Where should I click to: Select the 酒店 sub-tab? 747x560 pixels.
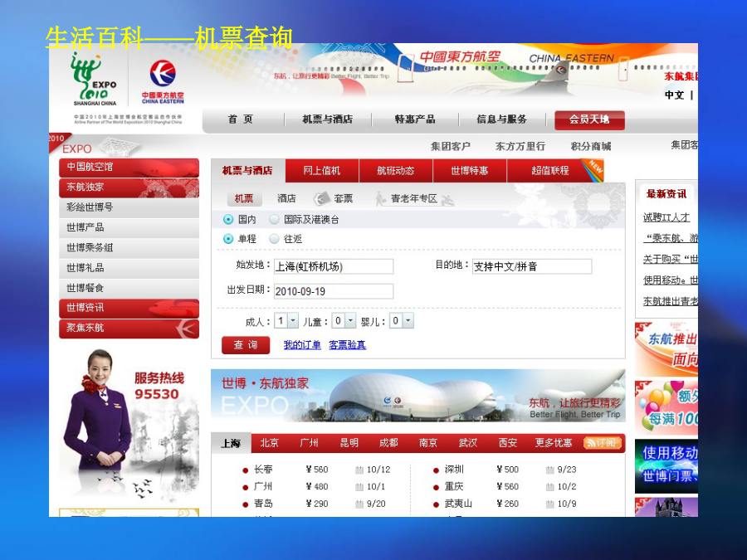pyautogui.click(x=286, y=198)
